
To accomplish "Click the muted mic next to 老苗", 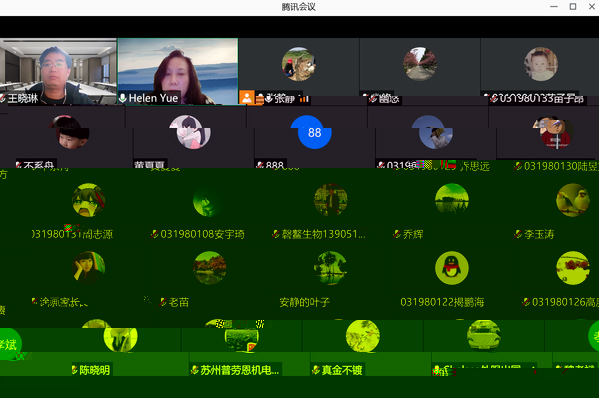I will coord(163,302).
